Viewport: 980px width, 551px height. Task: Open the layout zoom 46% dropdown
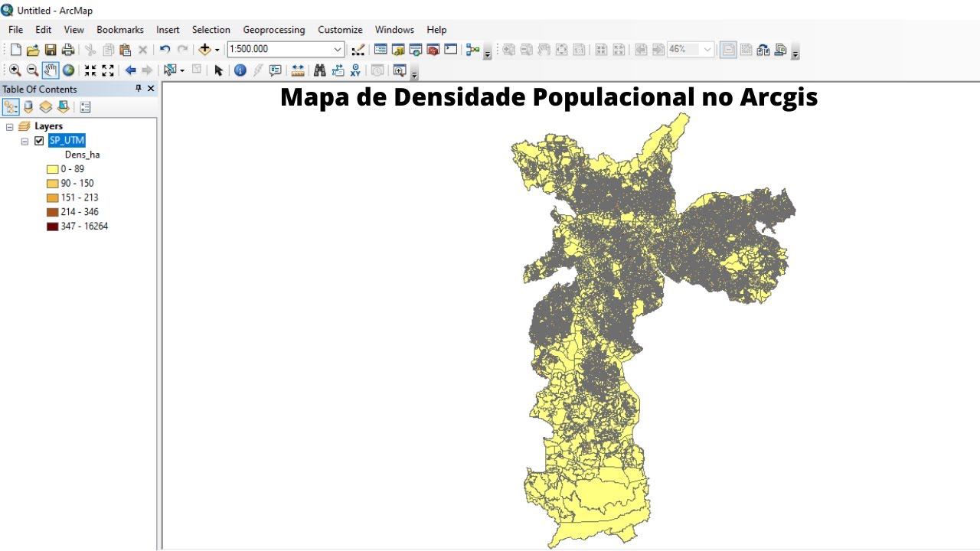click(707, 49)
